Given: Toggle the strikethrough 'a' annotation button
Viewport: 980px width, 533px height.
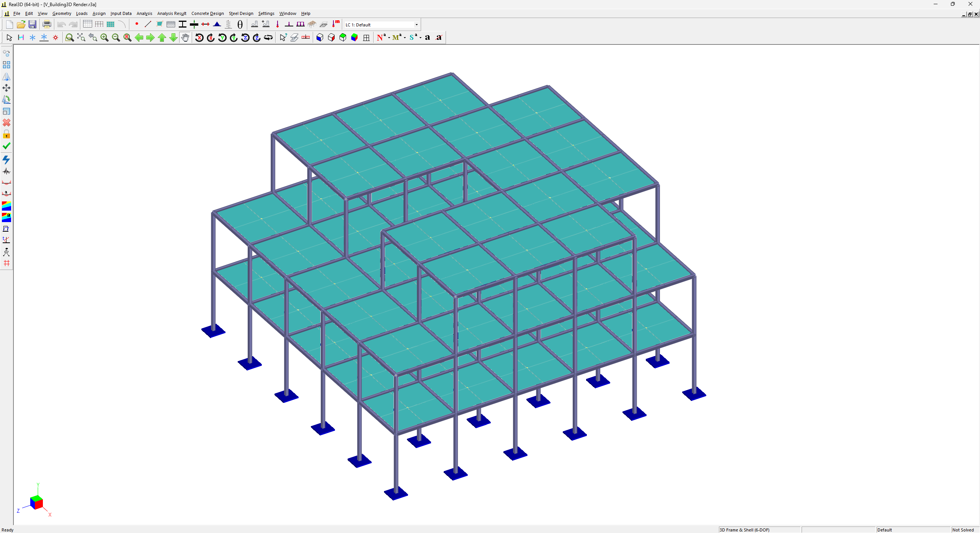Looking at the screenshot, I should (439, 38).
